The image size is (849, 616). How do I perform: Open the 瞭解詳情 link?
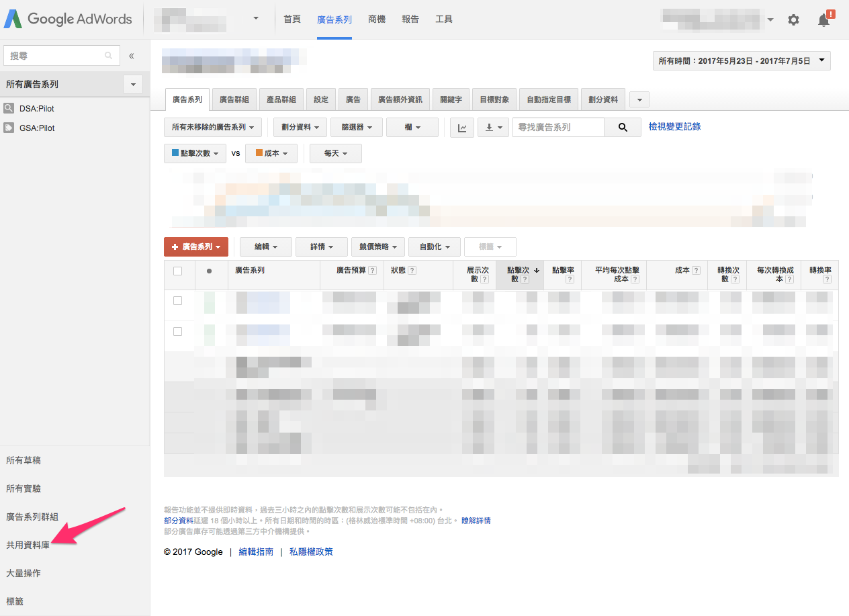tap(476, 521)
